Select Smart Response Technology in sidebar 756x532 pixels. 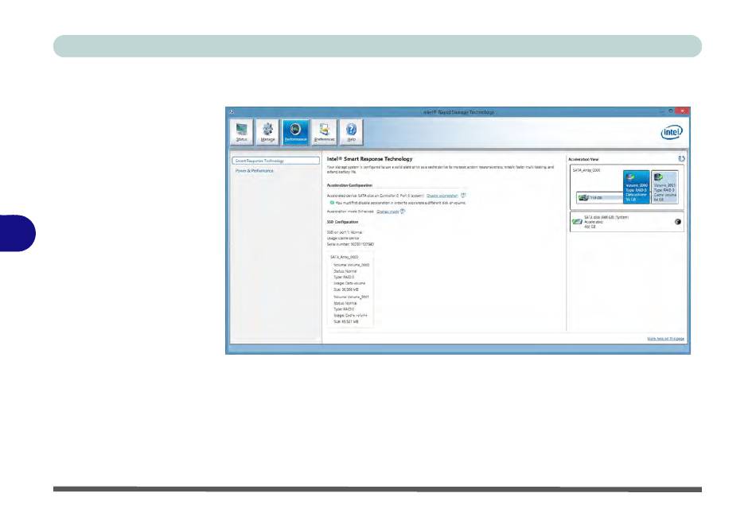pyautogui.click(x=275, y=161)
